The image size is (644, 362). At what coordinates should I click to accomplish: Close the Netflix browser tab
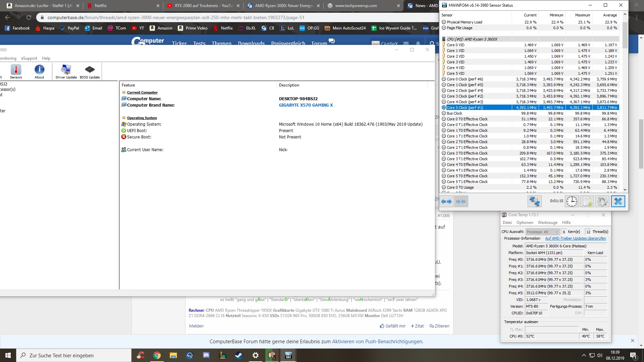(x=158, y=6)
